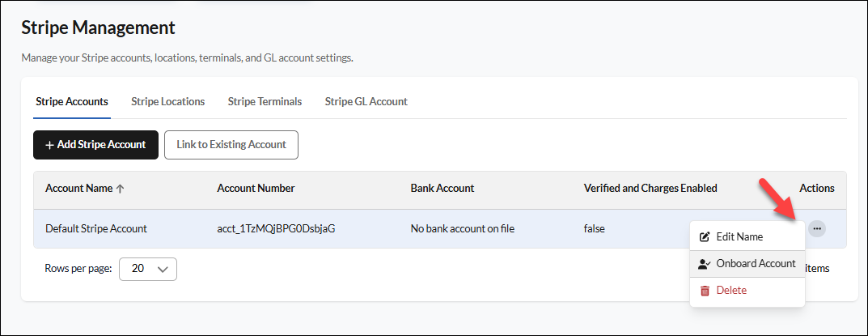Screen dimensions: 868x336
Task: Click the Bank Account column header
Action: click(442, 189)
